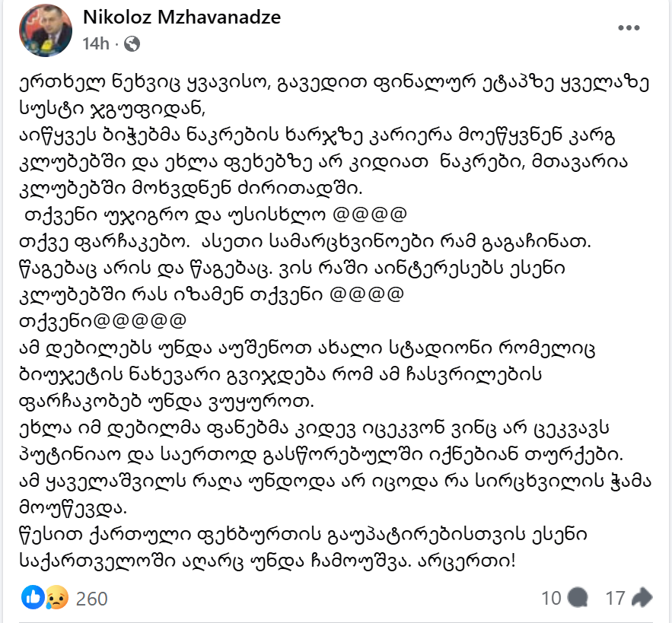Show the 17 shares count

[x=615, y=599]
